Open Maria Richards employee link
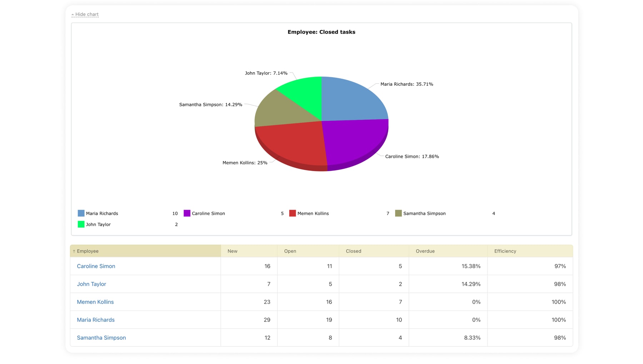The height and width of the screenshot is (364, 643). (x=96, y=320)
